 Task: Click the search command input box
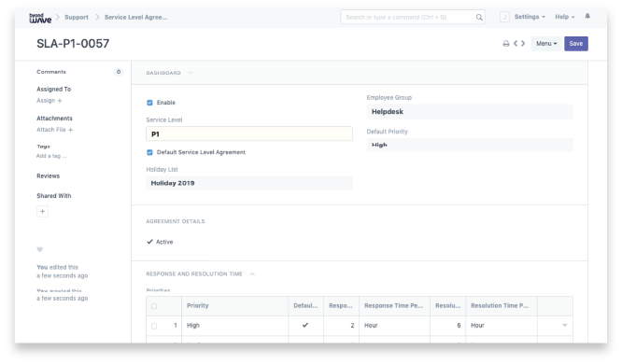tap(413, 17)
